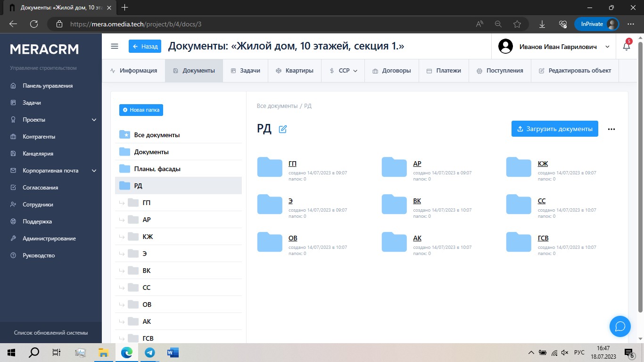The width and height of the screenshot is (644, 362).
Task: Select the ОВ folder in the tree
Action: coord(147,304)
